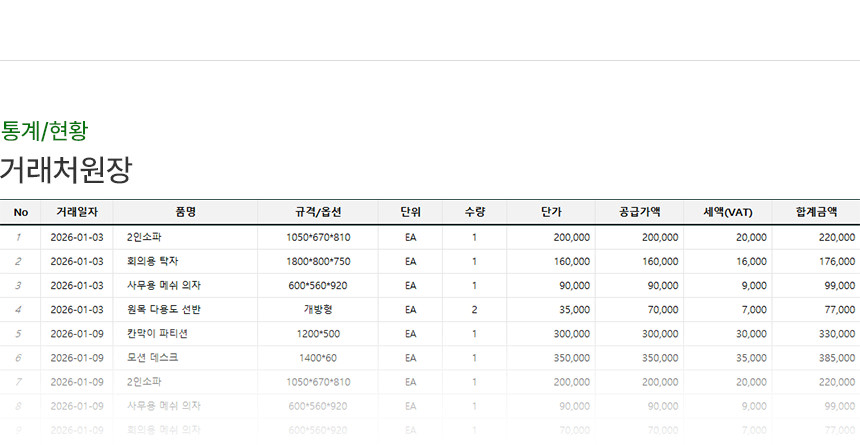Click the 합계금액 column header
Screen dimensions: 860x445
pos(816,212)
